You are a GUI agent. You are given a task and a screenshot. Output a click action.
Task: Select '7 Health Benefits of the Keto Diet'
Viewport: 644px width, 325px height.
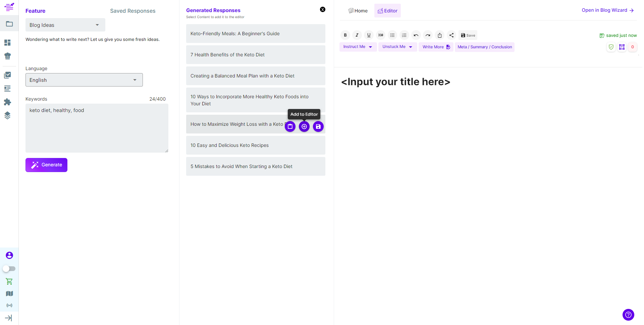click(256, 55)
